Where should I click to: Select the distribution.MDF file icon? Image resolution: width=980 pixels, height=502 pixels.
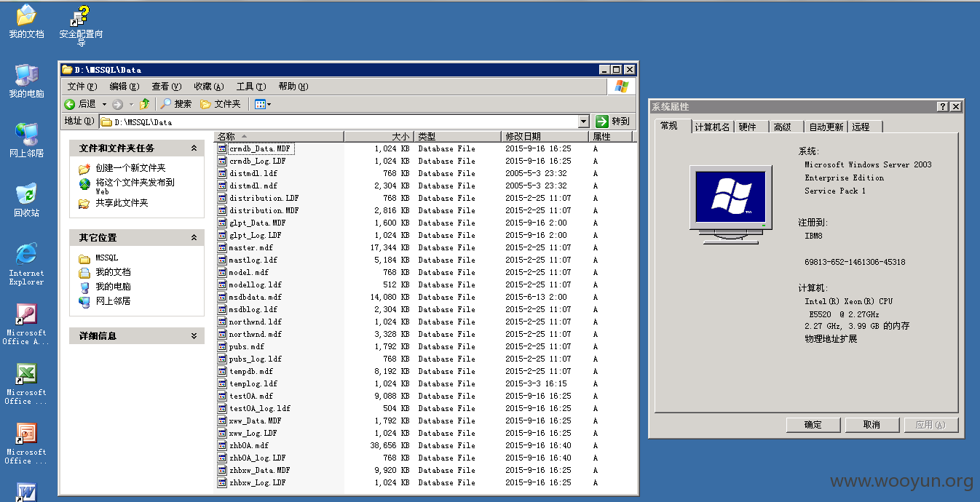[x=223, y=210]
